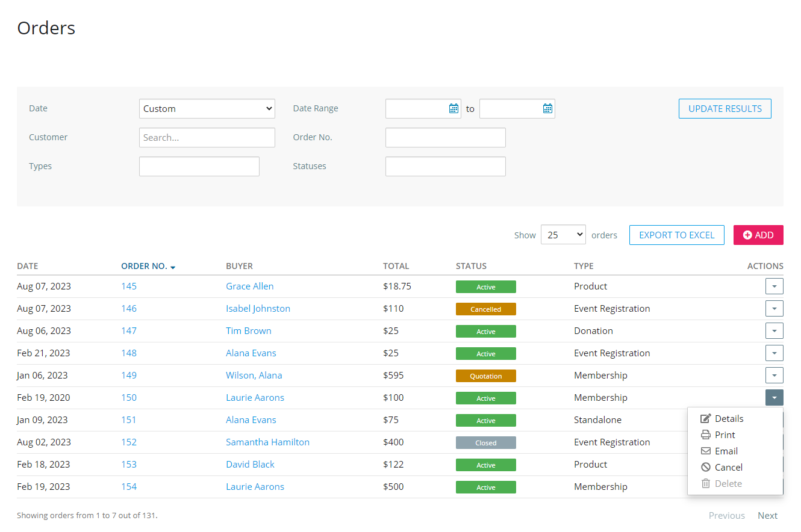Click the Email envelope icon in menu
This screenshot has height=532, width=801.
705,451
